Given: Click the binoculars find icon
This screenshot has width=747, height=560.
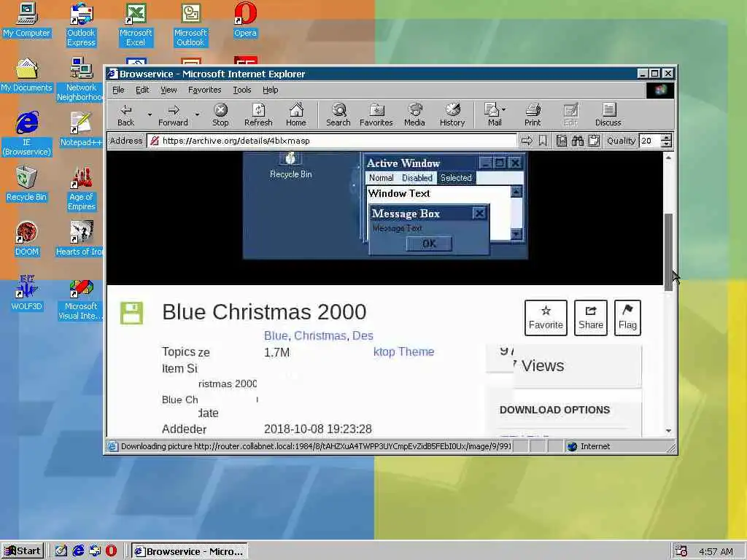Looking at the screenshot, I should click(x=578, y=141).
